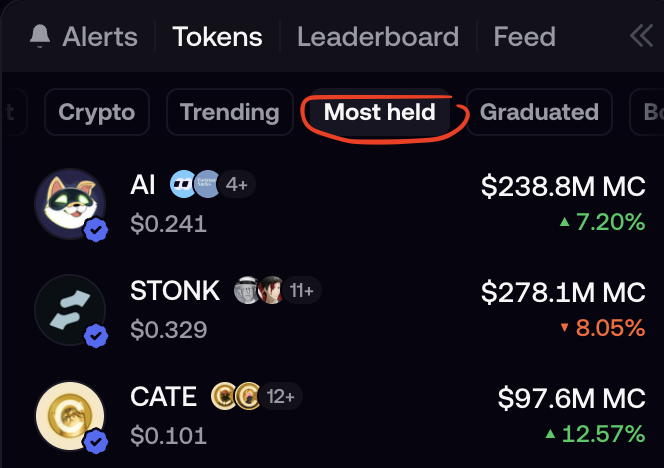Image resolution: width=664 pixels, height=468 pixels.
Task: Click the STONK $278.1M market cap
Action: 563,292
